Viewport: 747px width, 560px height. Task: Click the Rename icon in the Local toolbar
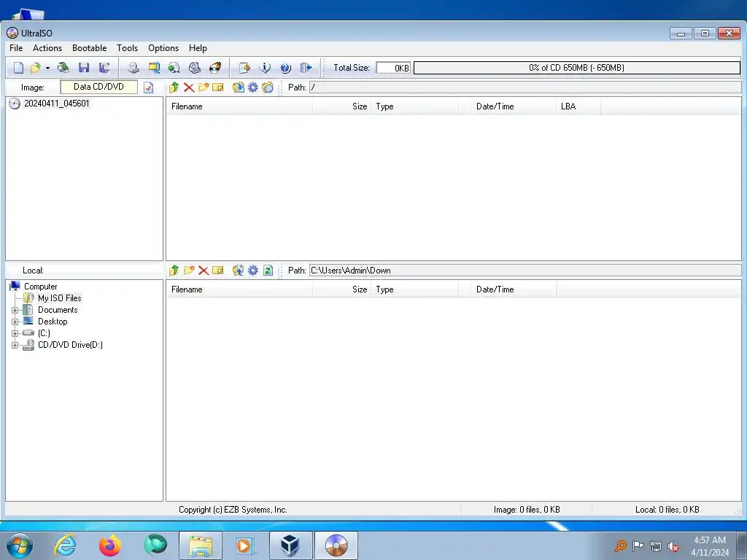coord(218,271)
